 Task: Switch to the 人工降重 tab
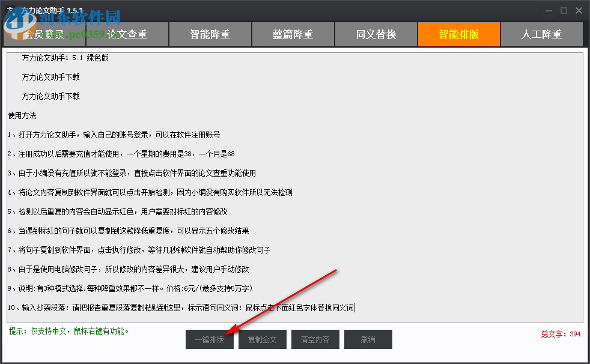pos(541,34)
